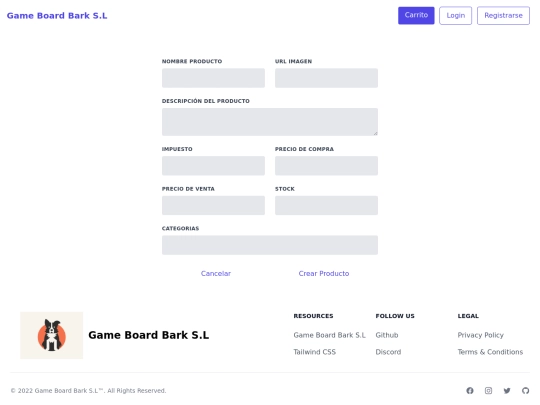Open the Instagram social icon in footer

tap(488, 391)
